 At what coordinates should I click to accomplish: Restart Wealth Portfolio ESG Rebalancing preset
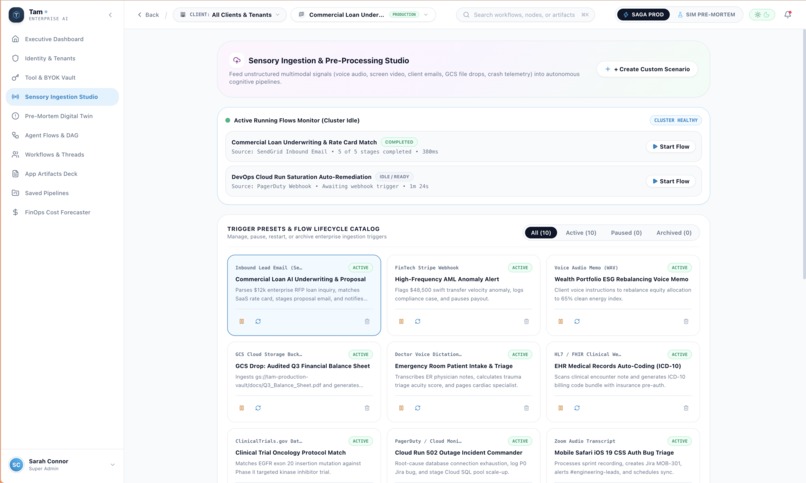pyautogui.click(x=577, y=322)
